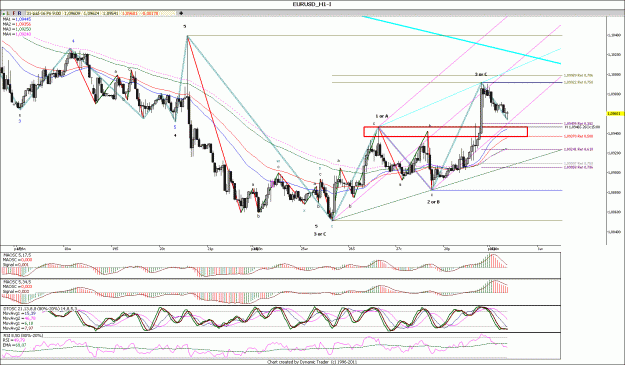Click the MAOSC 5,17,5 indicator title

(17, 255)
